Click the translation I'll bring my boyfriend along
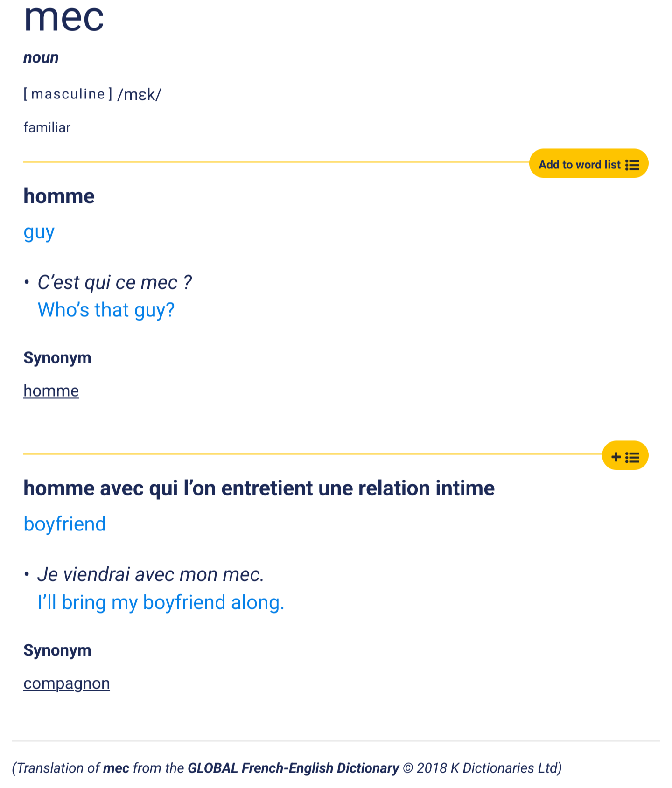The height and width of the screenshot is (788, 672). point(161,602)
